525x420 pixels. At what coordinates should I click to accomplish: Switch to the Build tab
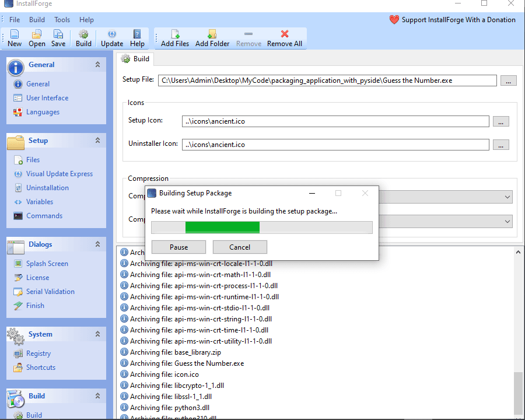(135, 58)
